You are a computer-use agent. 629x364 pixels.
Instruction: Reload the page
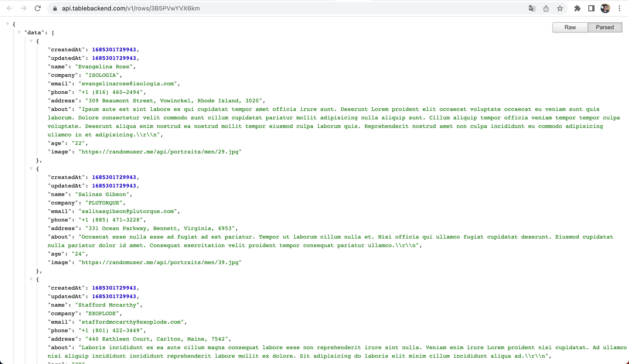coord(38,9)
